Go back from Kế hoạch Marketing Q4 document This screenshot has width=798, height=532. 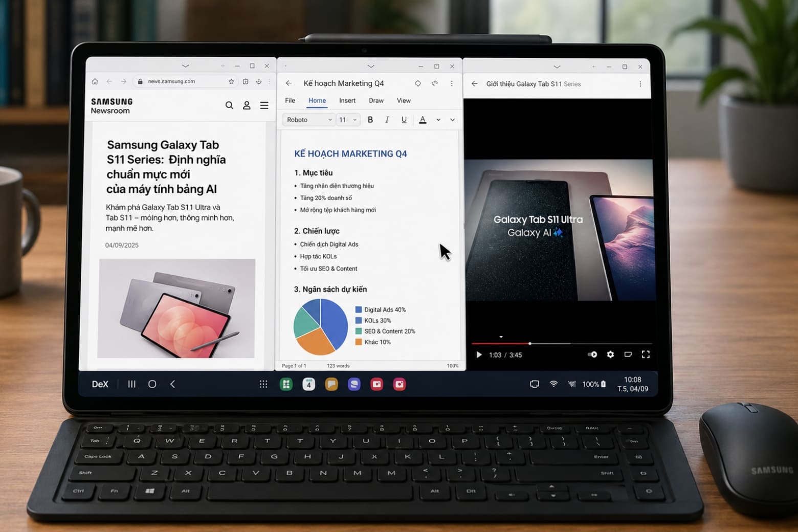click(x=289, y=83)
